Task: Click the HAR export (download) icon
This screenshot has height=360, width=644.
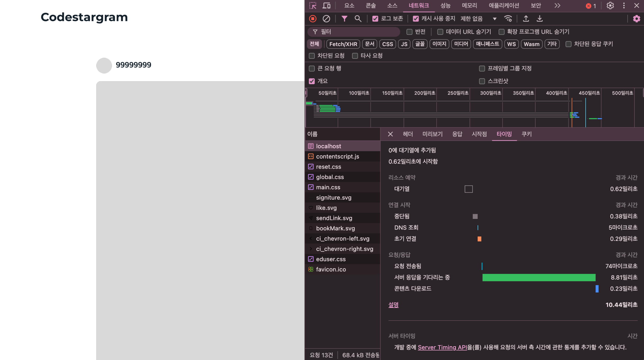Action: 540,19
